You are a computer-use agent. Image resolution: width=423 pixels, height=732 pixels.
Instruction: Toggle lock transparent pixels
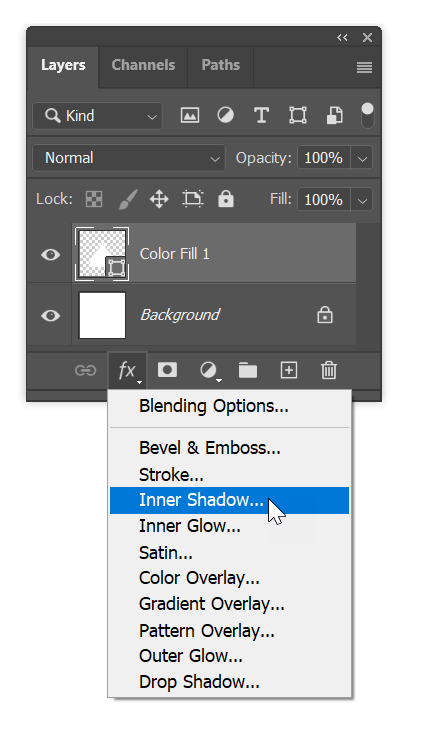tap(94, 199)
